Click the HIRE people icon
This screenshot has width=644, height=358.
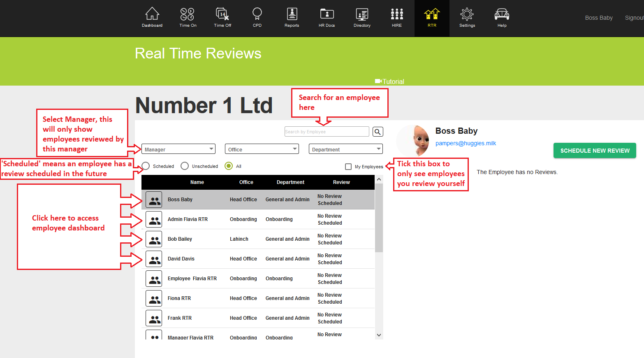coord(397,14)
